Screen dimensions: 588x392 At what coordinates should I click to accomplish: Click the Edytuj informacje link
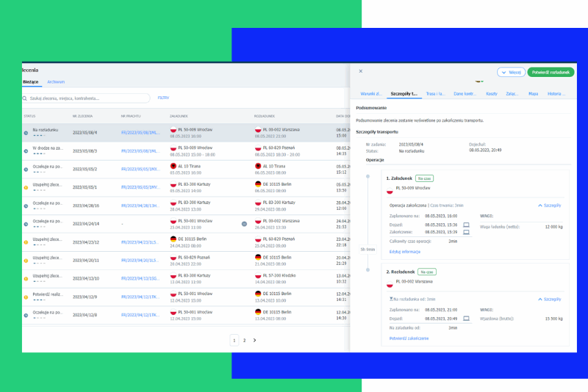pyautogui.click(x=404, y=251)
